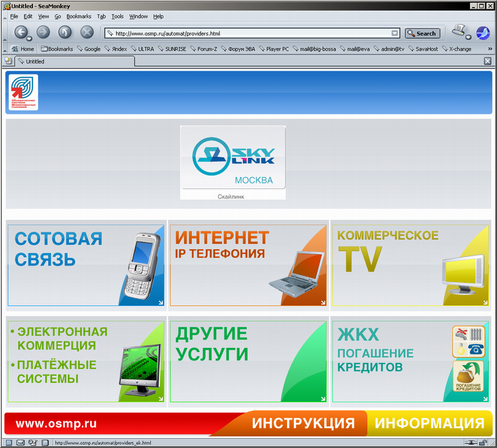Open the SUNRISE bookmark
This screenshot has height=448, width=497.
(172, 49)
